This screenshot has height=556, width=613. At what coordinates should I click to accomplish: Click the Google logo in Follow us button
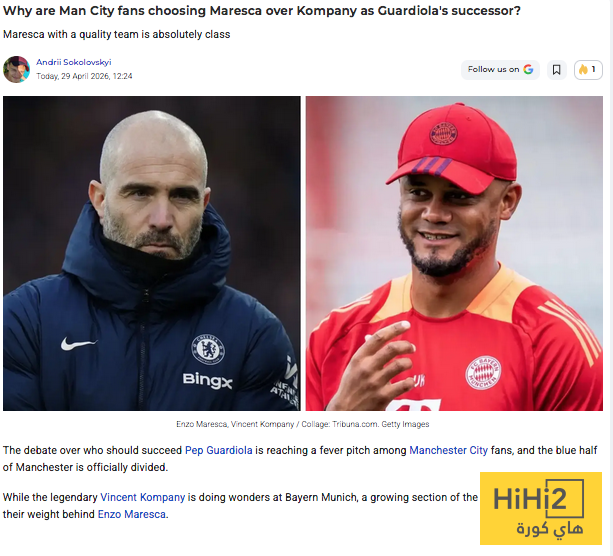tap(528, 69)
